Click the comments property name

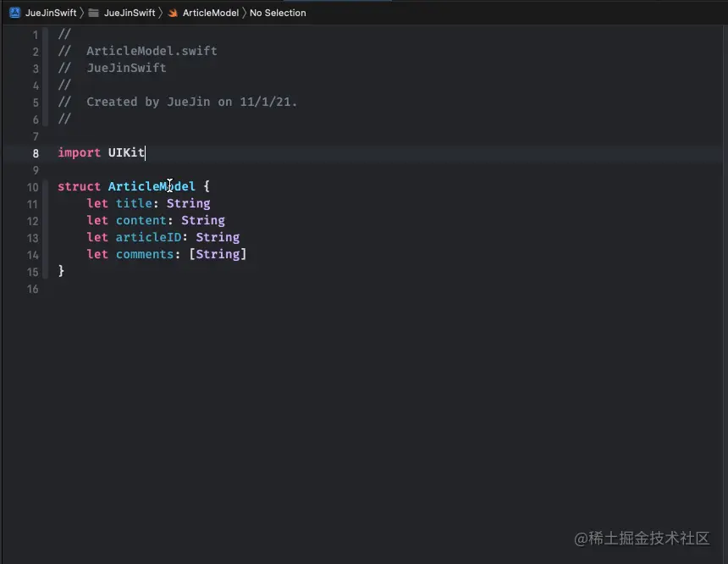click(145, 254)
